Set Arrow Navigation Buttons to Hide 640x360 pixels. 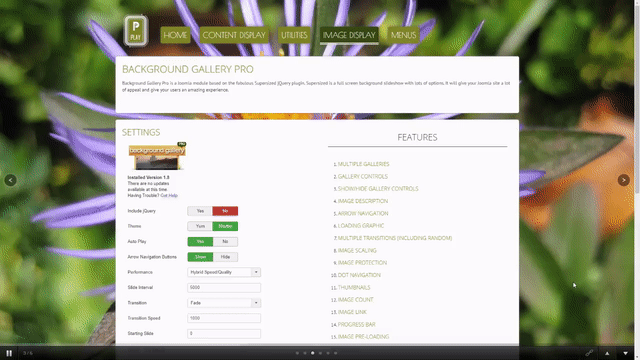point(225,257)
